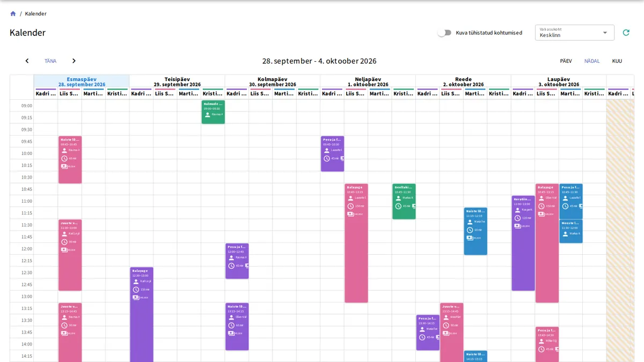
Task: Open Saturday's blue Meeste appointment at 11:30
Action: tap(571, 231)
